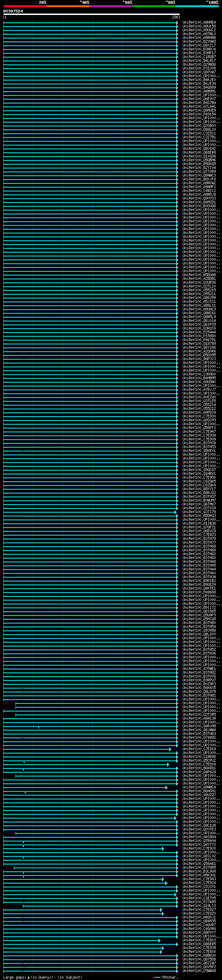Image resolution: width=222 pixels, height=980 pixels.
Task: Select hit label UniRef100_Q90YS3
Action: click(x=199, y=198)
